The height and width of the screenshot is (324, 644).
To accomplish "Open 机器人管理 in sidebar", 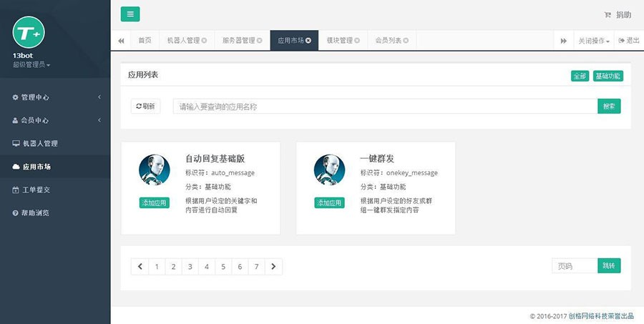I will click(x=55, y=143).
